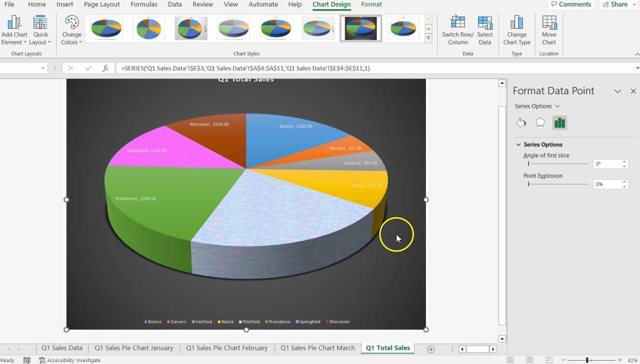Image resolution: width=640 pixels, height=364 pixels.
Task: Open the Add Chart Element dropdown
Action: pyautogui.click(x=14, y=29)
